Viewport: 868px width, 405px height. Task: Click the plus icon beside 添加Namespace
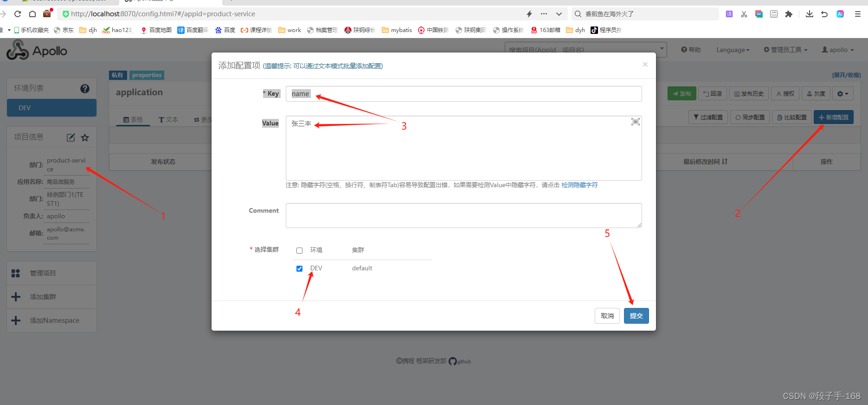tap(16, 320)
